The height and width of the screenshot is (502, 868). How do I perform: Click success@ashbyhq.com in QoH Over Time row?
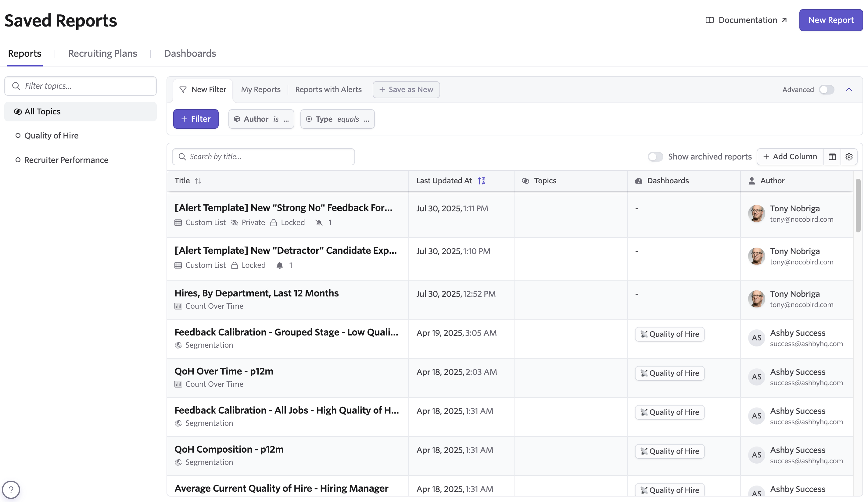(x=806, y=383)
